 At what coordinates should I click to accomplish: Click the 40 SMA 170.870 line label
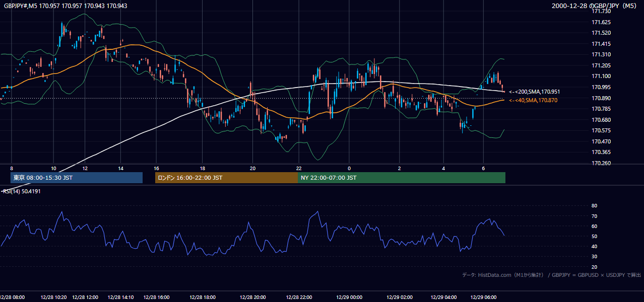pyautogui.click(x=533, y=101)
